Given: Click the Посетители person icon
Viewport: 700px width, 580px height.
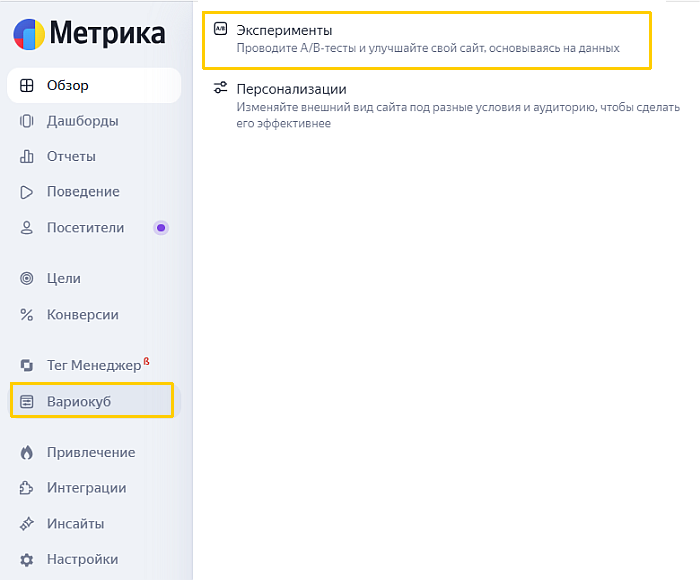Looking at the screenshot, I should point(27,228).
